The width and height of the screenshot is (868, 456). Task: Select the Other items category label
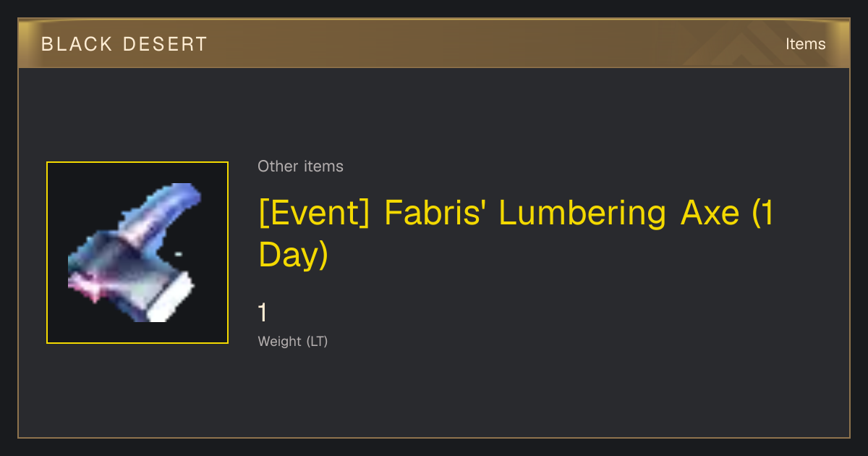(x=300, y=166)
